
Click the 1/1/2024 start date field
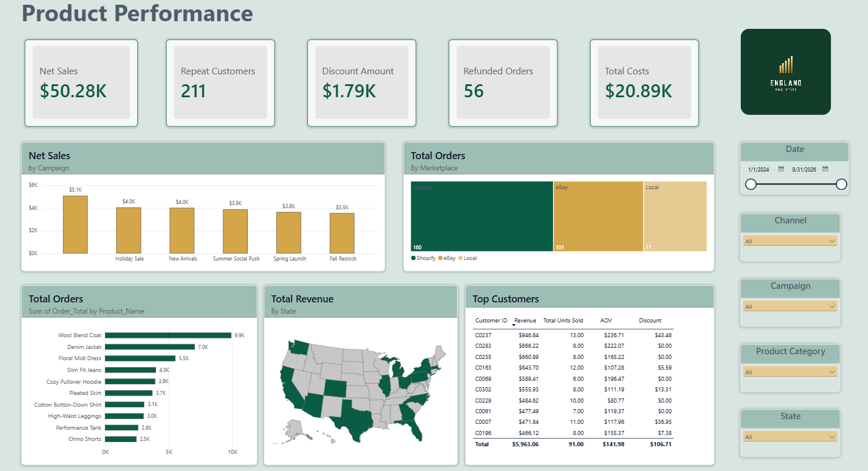[x=759, y=169]
